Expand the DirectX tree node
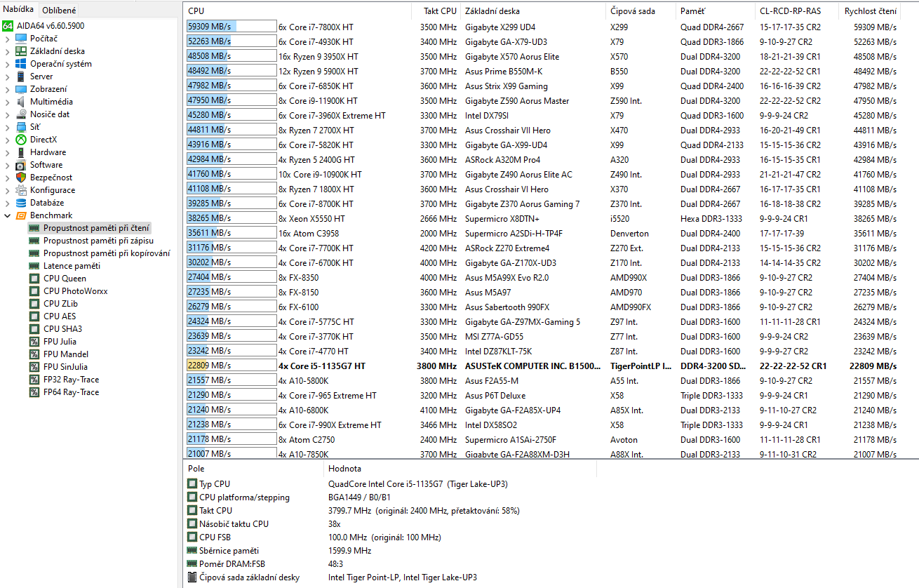 click(8, 139)
